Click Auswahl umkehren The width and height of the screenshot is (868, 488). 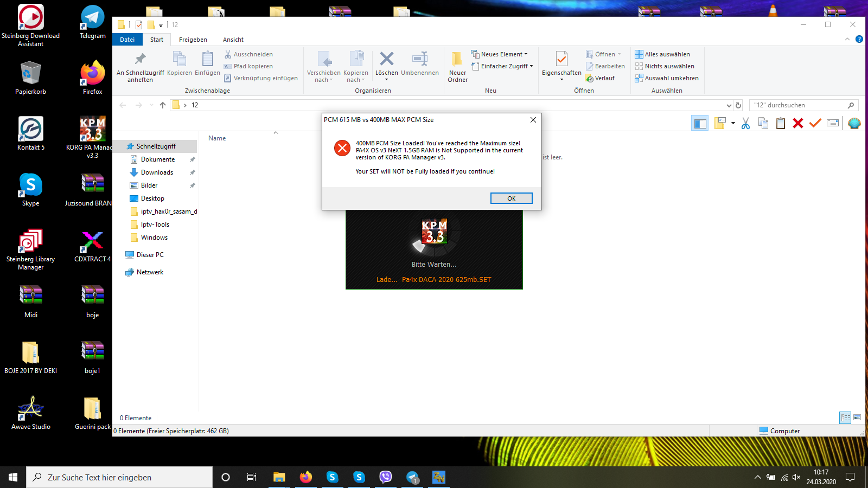(x=667, y=78)
